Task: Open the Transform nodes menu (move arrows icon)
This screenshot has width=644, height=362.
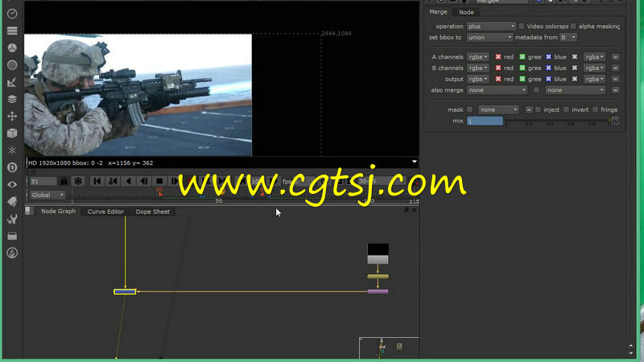Action: click(x=12, y=116)
